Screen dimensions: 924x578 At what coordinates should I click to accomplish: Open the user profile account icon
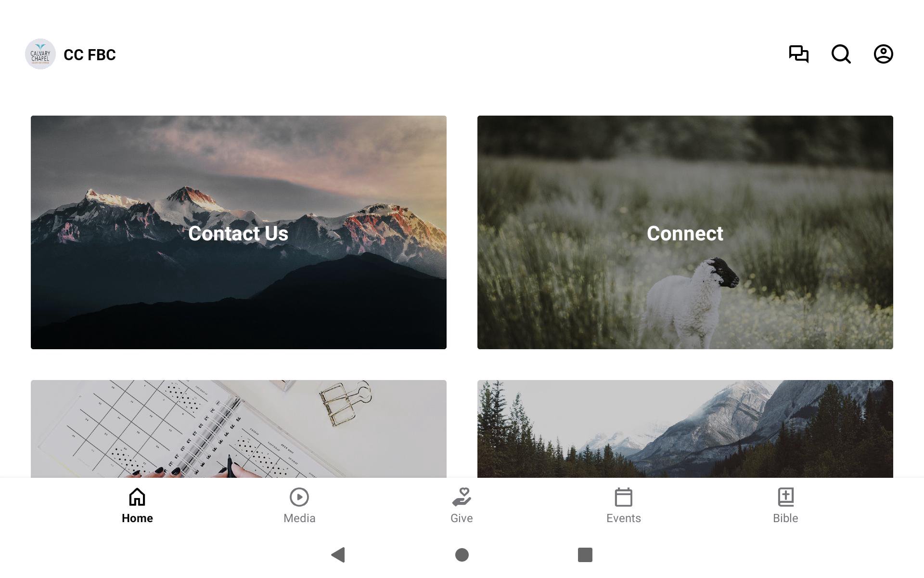883,54
